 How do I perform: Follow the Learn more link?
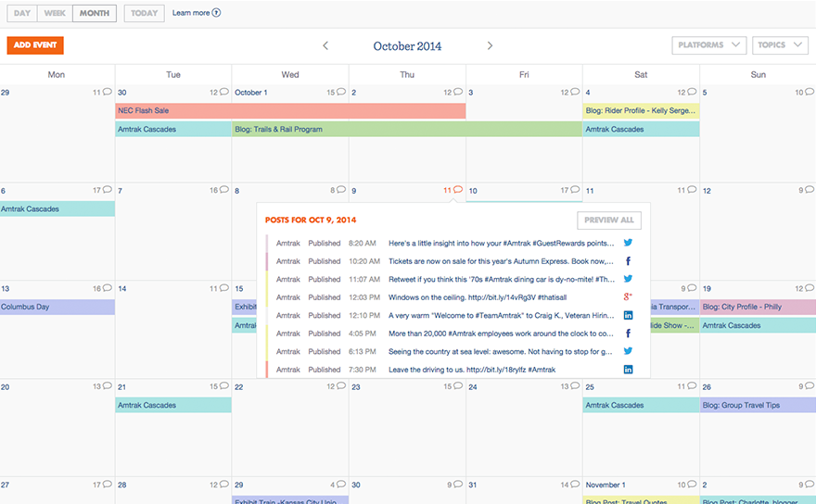(191, 12)
